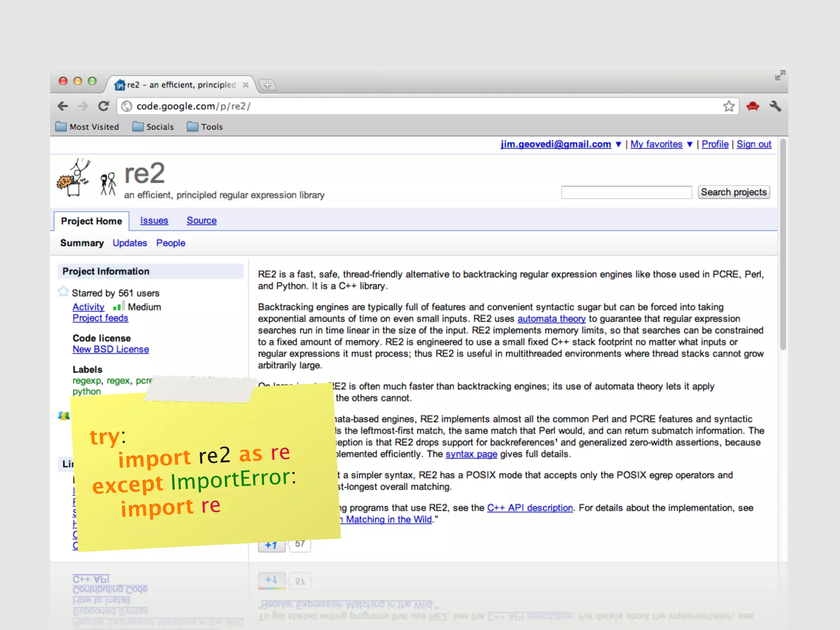
Task: Click the reload page icon
Action: [x=103, y=106]
